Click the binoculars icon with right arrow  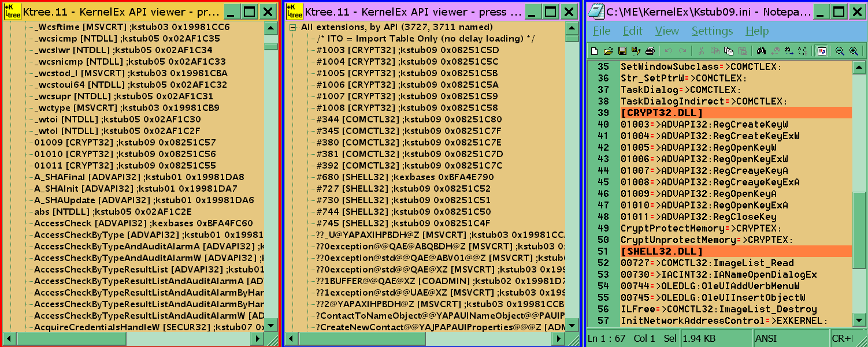[x=789, y=51]
